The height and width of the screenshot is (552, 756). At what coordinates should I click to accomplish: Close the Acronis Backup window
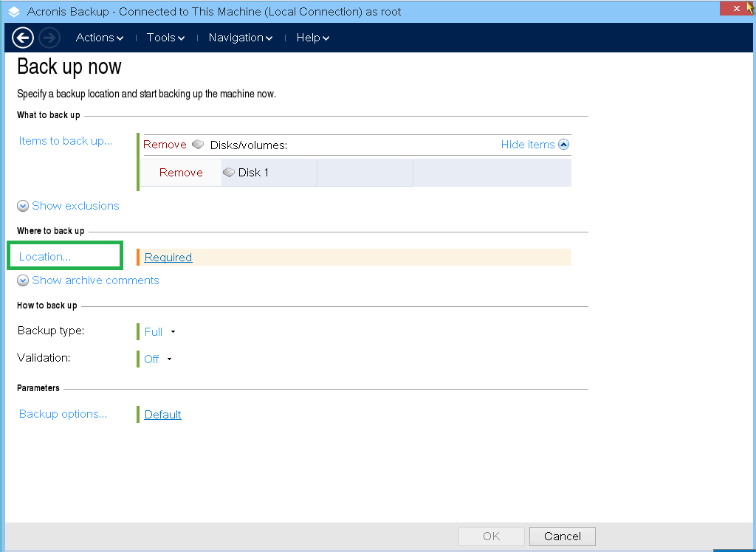(736, 8)
